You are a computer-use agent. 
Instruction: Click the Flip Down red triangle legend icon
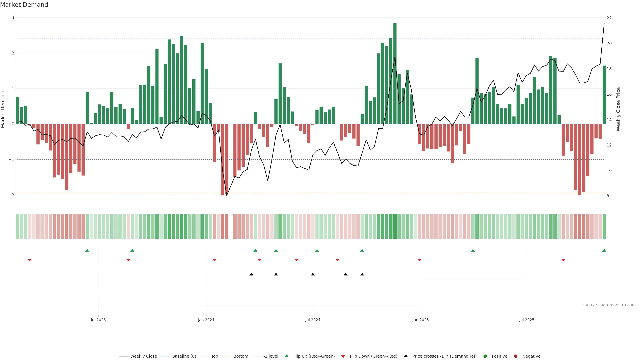pos(343,356)
